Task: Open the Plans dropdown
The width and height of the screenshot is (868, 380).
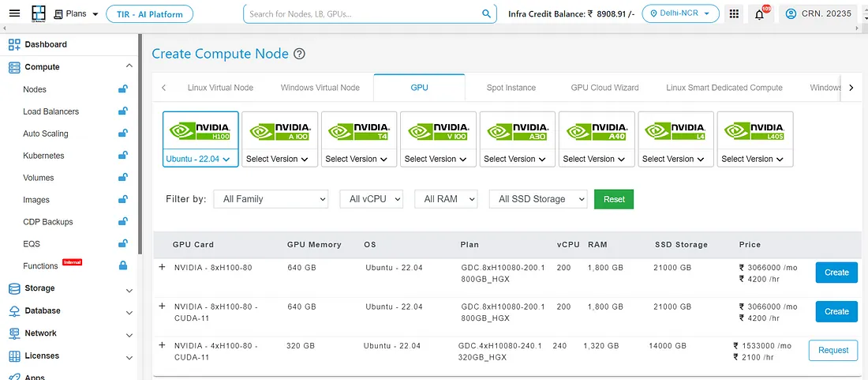Action: 77,14
